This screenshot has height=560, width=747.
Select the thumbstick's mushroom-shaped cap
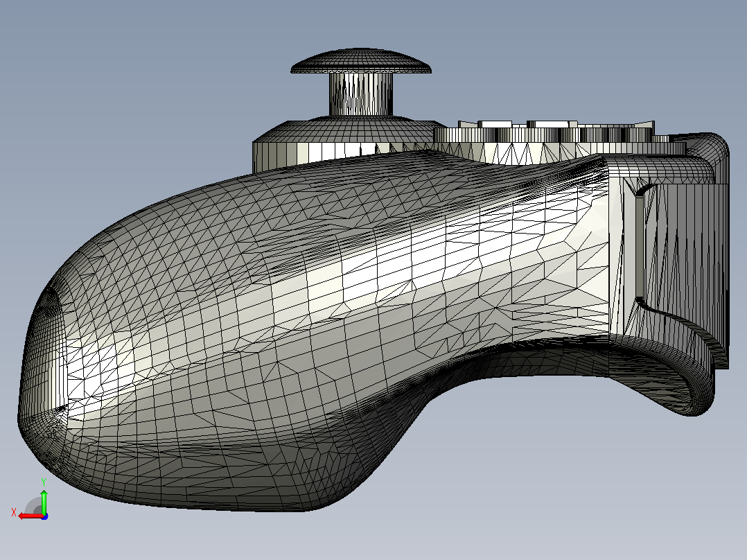click(x=361, y=61)
